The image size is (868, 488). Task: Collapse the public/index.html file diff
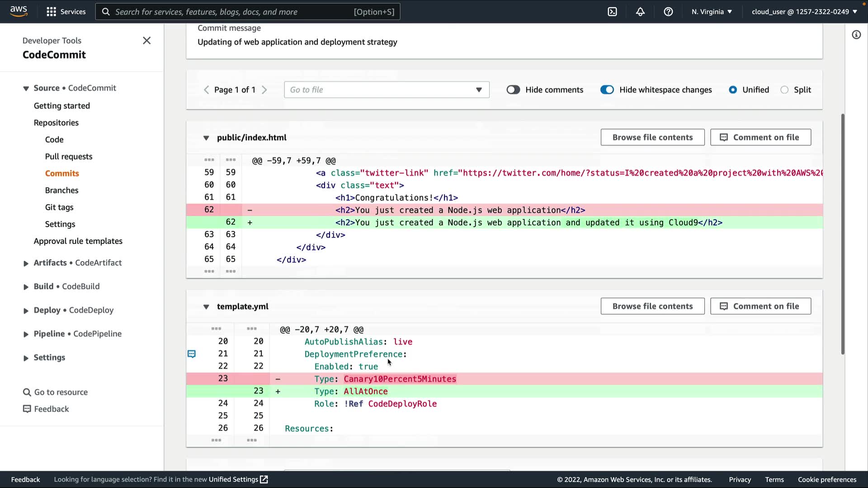206,138
